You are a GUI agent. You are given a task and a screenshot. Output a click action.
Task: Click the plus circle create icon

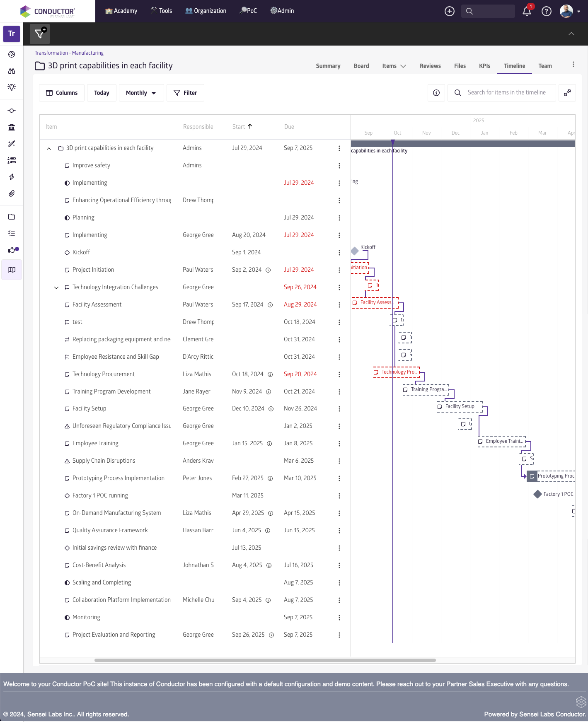[x=450, y=11]
